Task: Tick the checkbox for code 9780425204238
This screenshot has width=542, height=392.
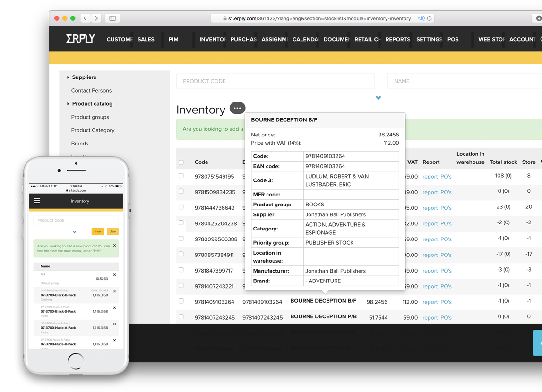Action: point(181,222)
